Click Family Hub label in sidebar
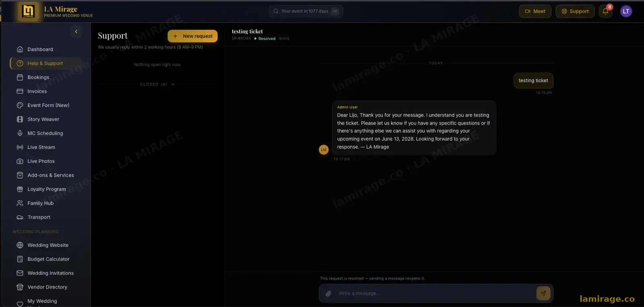Image resolution: width=644 pixels, height=307 pixels. [x=41, y=203]
